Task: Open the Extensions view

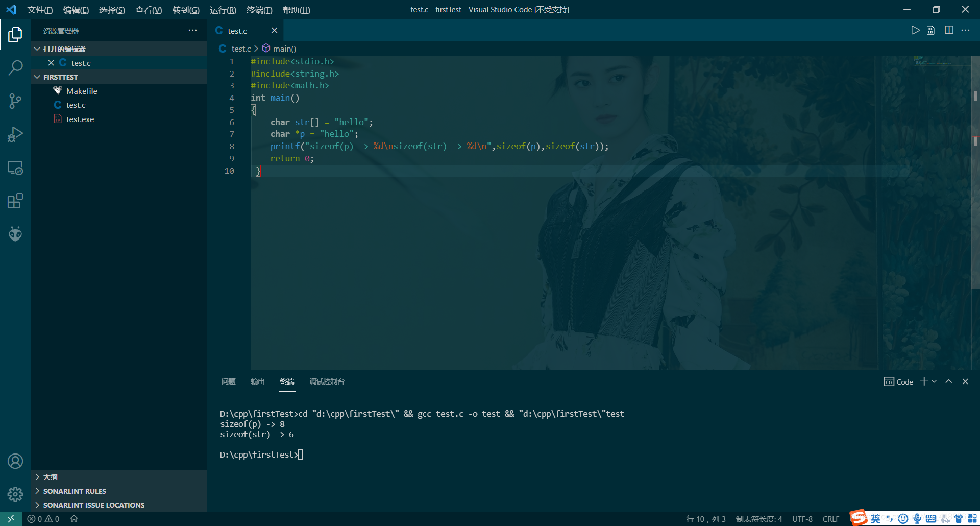Action: point(15,200)
